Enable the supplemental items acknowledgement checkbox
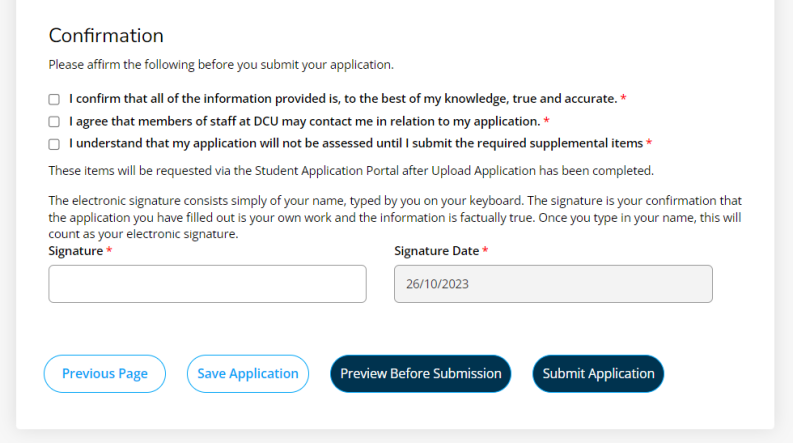This screenshot has width=793, height=443. 54,143
